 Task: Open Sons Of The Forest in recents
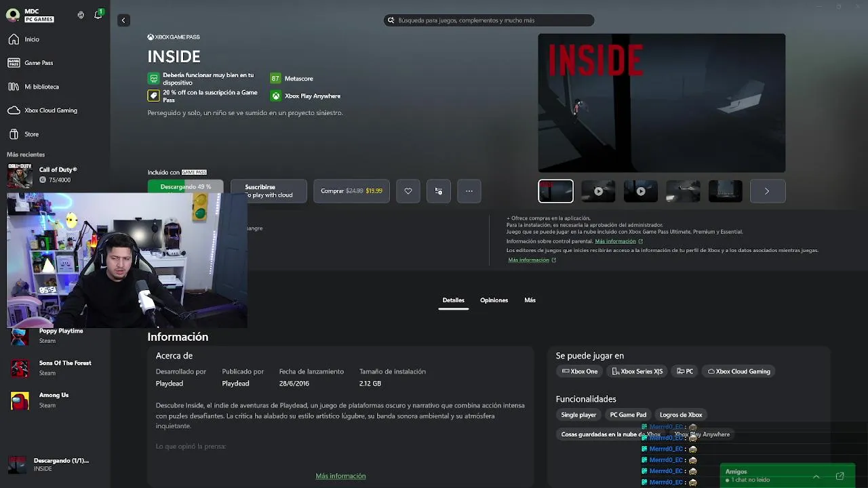point(55,368)
